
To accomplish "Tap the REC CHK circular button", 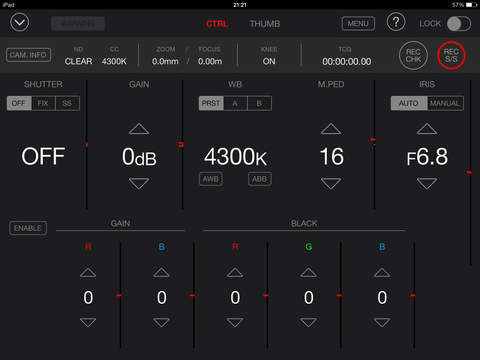I will pos(413,56).
